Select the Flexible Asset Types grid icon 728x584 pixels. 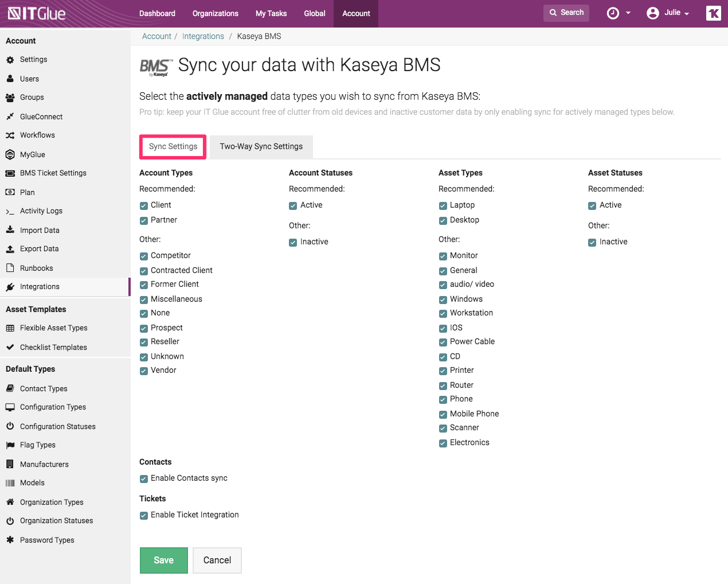(x=10, y=328)
